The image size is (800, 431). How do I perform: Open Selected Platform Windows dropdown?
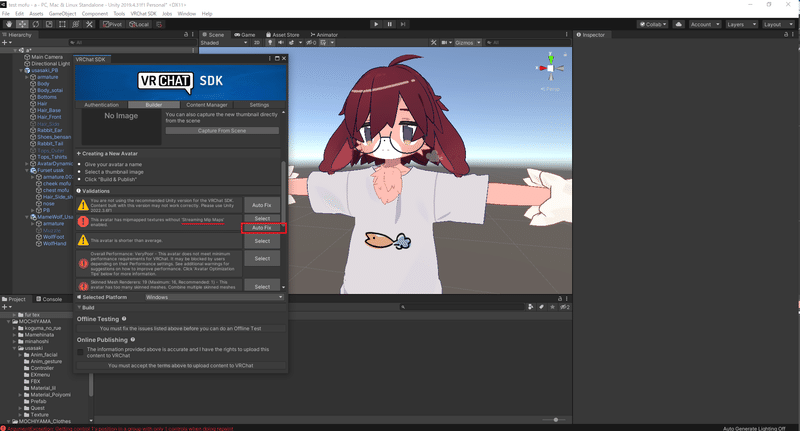click(x=214, y=297)
